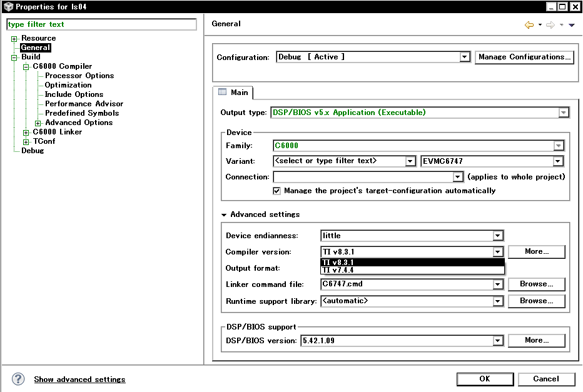Open the Connection dropdown
Viewport: 583px width, 392px height.
(x=458, y=177)
